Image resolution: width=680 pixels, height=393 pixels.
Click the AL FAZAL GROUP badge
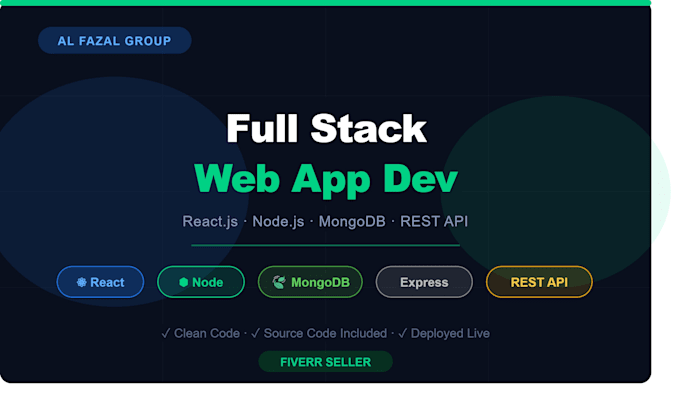(x=114, y=40)
